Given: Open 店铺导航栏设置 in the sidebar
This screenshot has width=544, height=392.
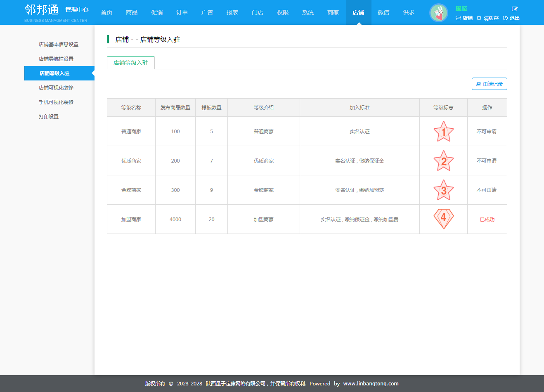Looking at the screenshot, I should (x=56, y=59).
